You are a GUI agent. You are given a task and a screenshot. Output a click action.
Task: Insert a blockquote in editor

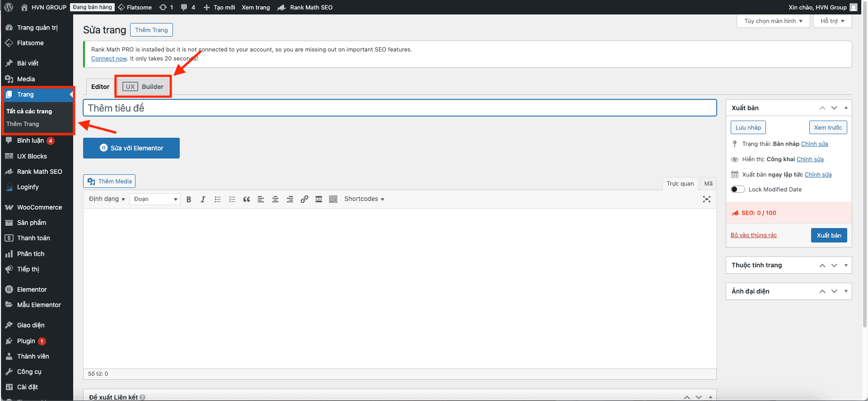[247, 199]
